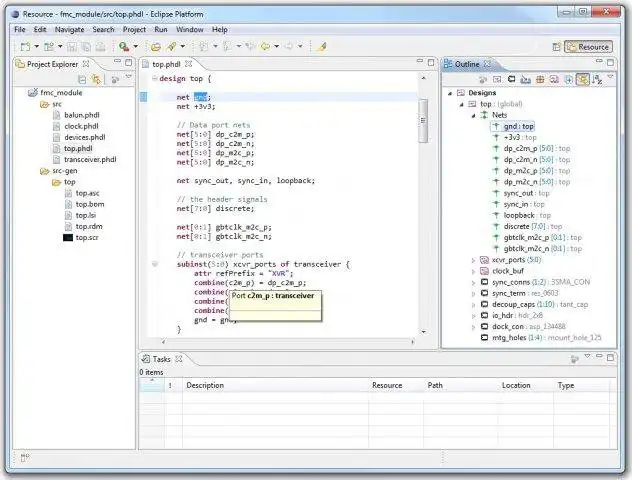This screenshot has height=480, width=632.
Task: Collapse the design top code fold
Action: [x=154, y=78]
